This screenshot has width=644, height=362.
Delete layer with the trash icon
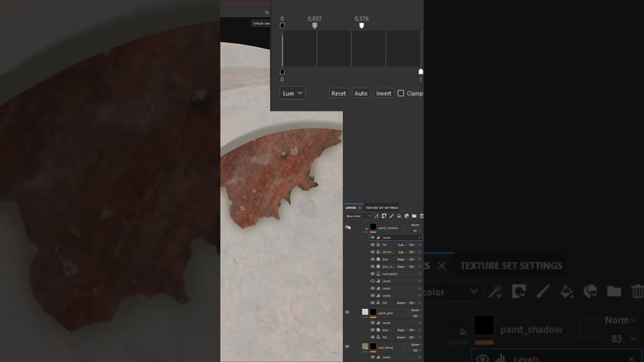pyautogui.click(x=422, y=216)
